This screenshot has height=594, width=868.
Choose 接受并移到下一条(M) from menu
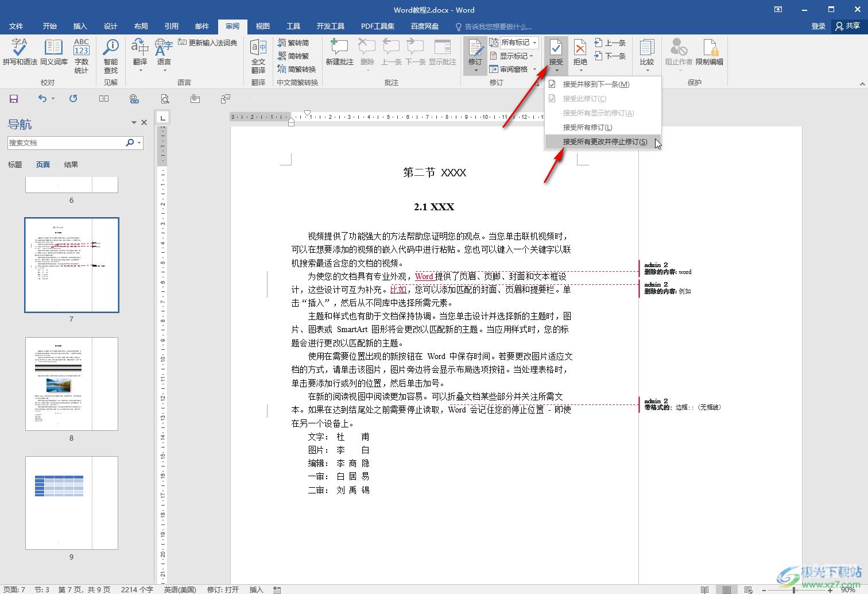tap(603, 84)
